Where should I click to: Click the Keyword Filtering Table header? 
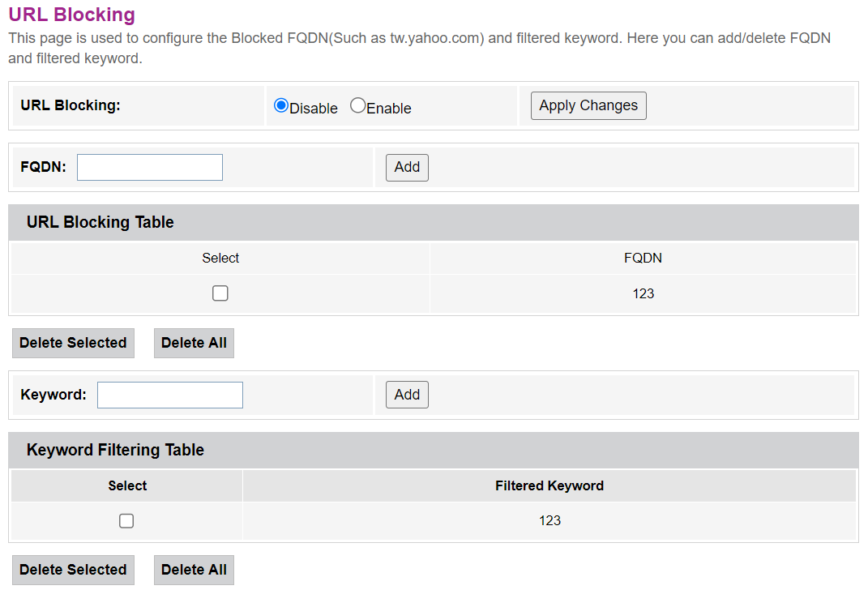click(x=115, y=450)
